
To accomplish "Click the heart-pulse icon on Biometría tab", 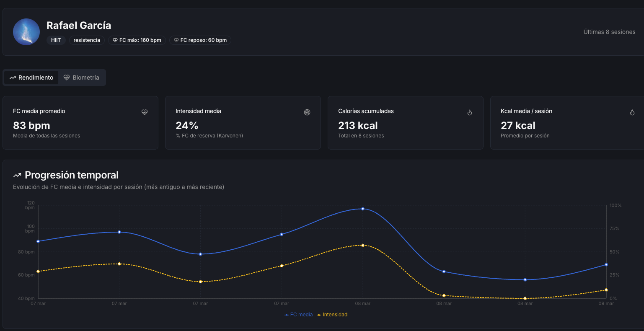I will 66,78.
